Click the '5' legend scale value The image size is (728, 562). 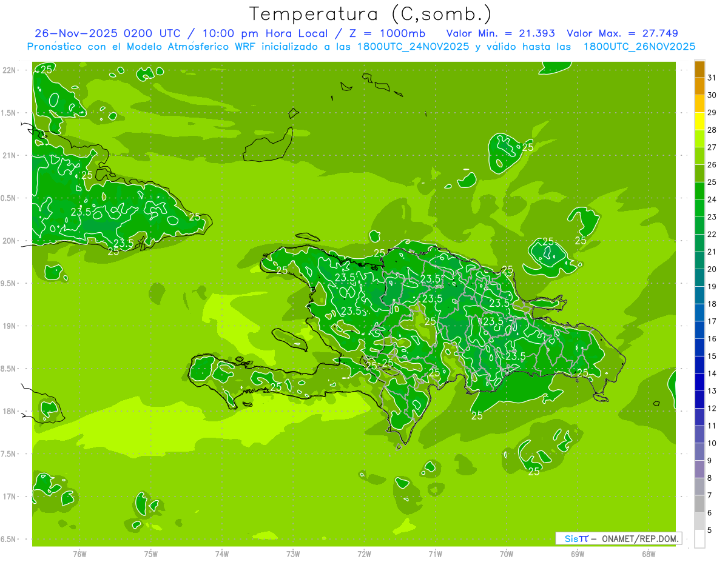tap(710, 530)
